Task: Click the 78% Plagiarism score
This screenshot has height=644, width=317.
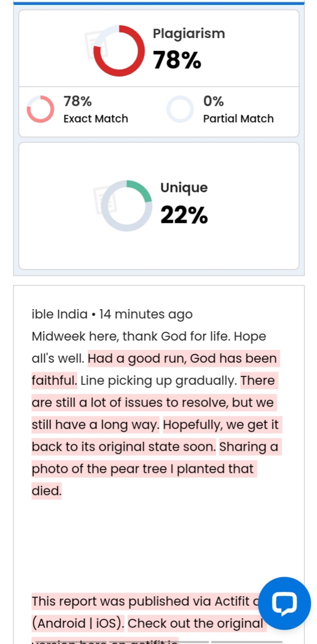Action: click(x=177, y=60)
